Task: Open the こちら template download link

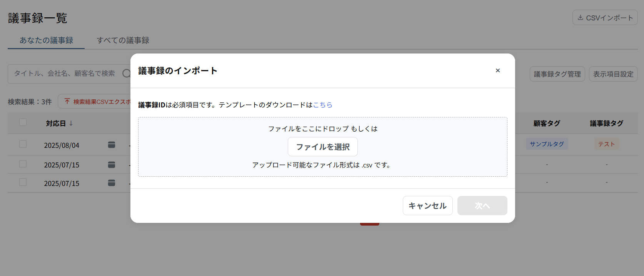Action: pyautogui.click(x=322, y=105)
